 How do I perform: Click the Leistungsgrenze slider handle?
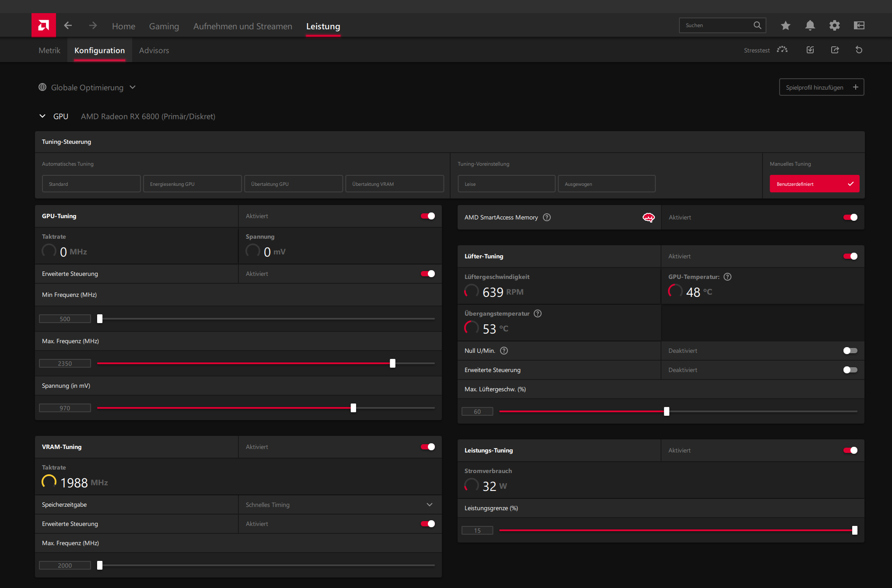(x=854, y=530)
